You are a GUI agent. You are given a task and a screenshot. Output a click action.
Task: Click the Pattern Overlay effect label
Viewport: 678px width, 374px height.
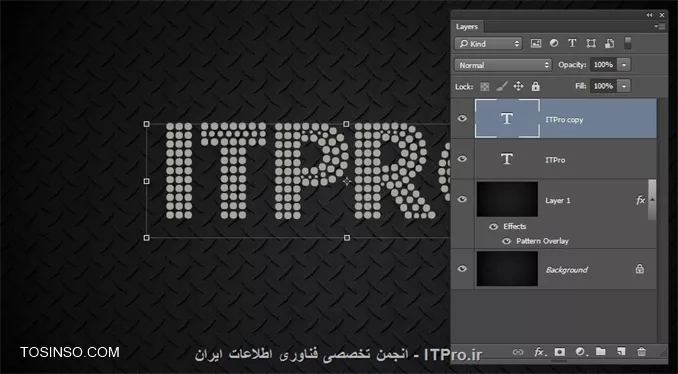(x=542, y=241)
